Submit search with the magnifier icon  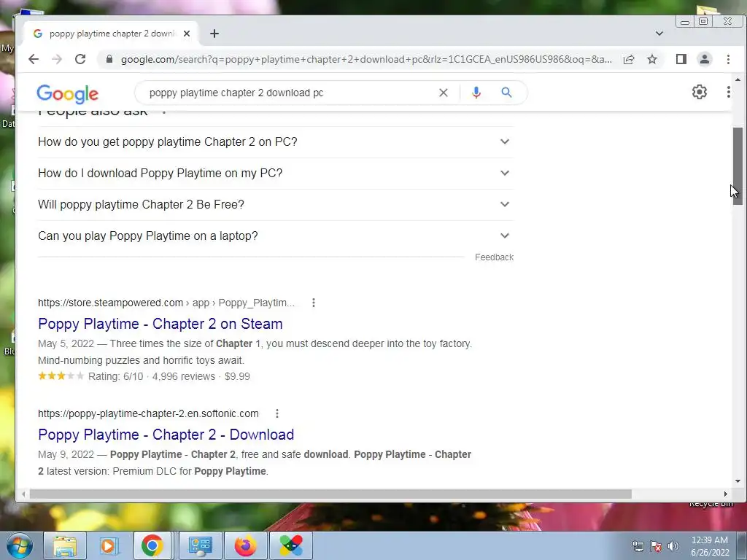506,93
